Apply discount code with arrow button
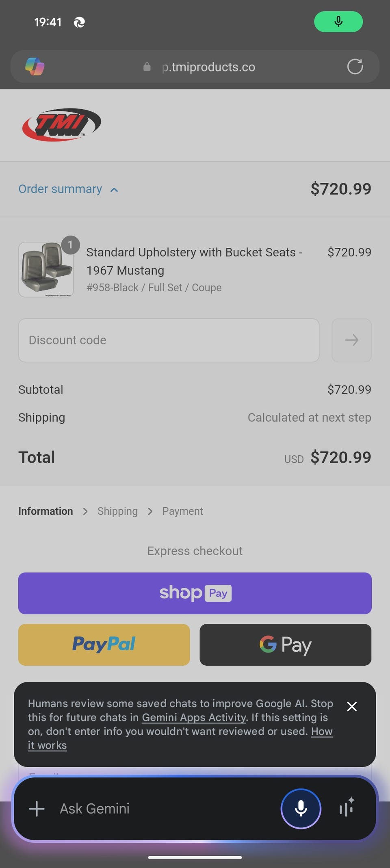This screenshot has width=390, height=868. tap(351, 340)
